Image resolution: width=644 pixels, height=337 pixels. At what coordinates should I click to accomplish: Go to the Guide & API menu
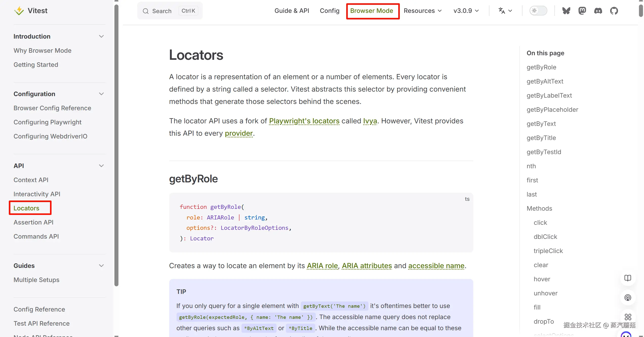pyautogui.click(x=292, y=11)
